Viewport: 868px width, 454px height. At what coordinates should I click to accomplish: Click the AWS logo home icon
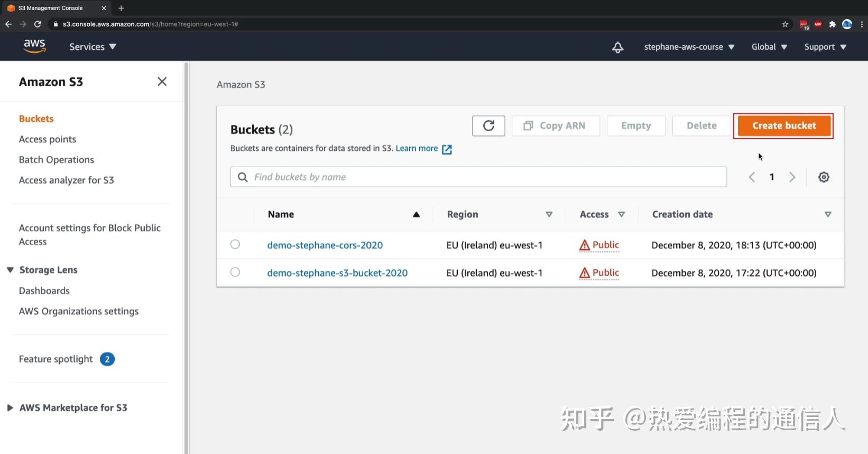(x=34, y=46)
